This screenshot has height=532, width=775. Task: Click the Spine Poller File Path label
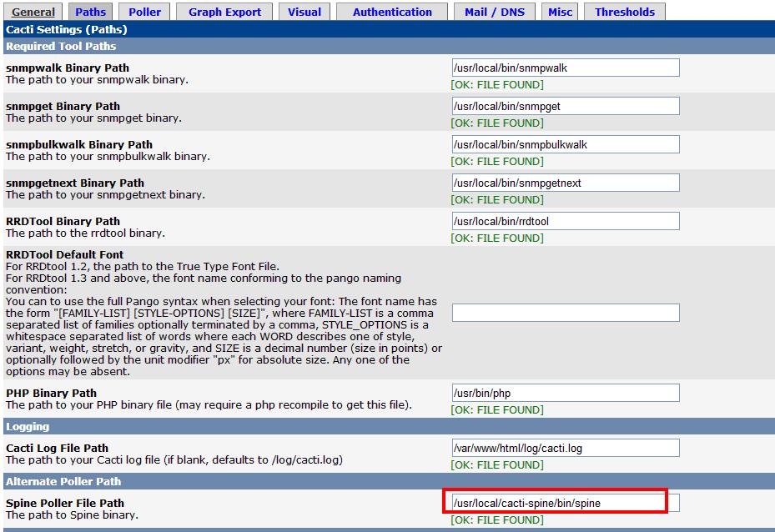65,503
